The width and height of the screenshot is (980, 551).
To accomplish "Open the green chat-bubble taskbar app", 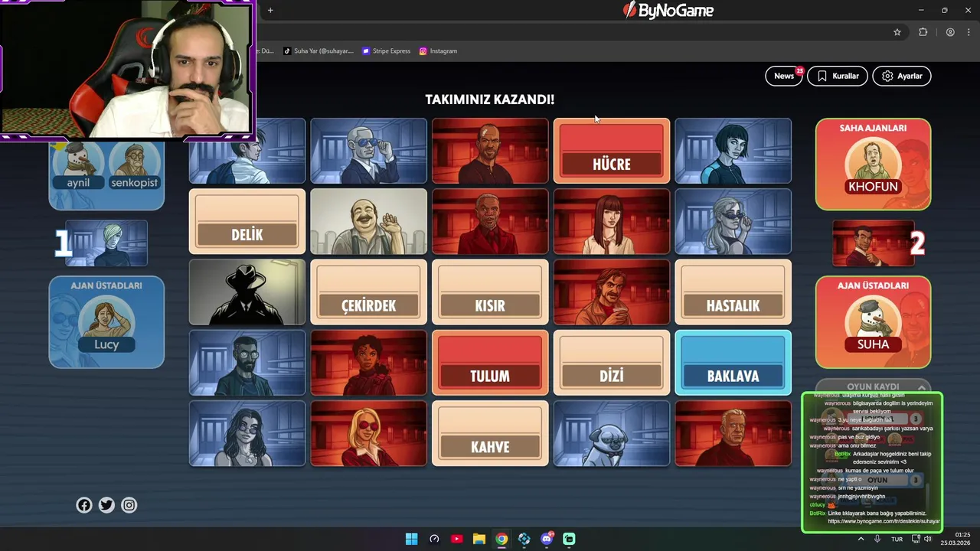I will (x=569, y=539).
